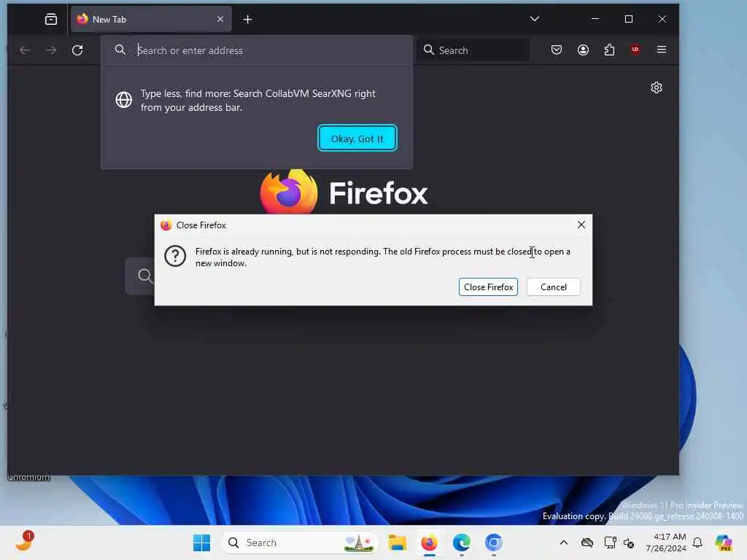
Task: Click the separate Search box in toolbar
Action: tap(473, 50)
